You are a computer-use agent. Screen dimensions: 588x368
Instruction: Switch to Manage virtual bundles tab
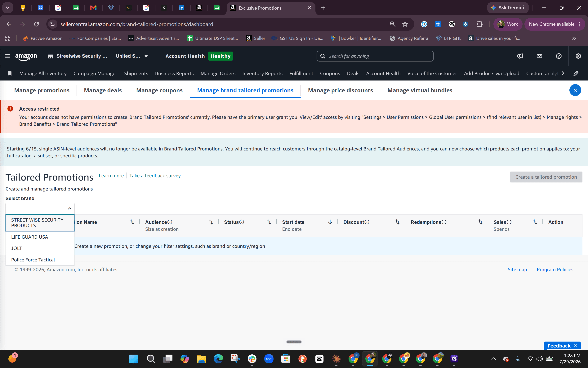tap(420, 90)
